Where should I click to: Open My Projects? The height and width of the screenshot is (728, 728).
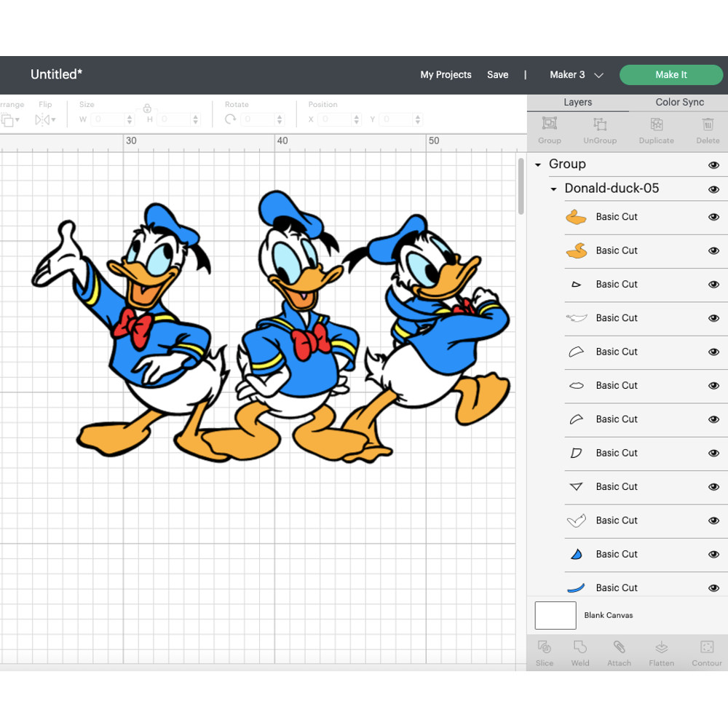tap(446, 74)
